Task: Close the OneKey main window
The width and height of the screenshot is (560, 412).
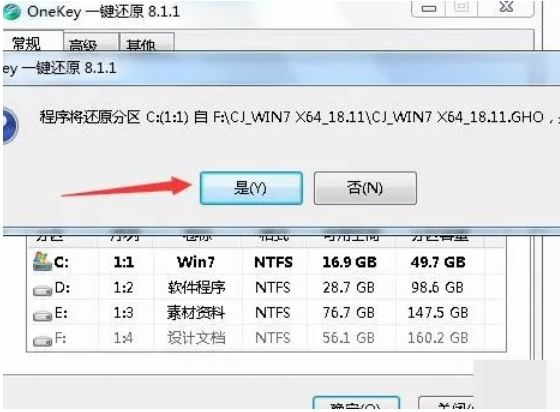Action: 506,7
